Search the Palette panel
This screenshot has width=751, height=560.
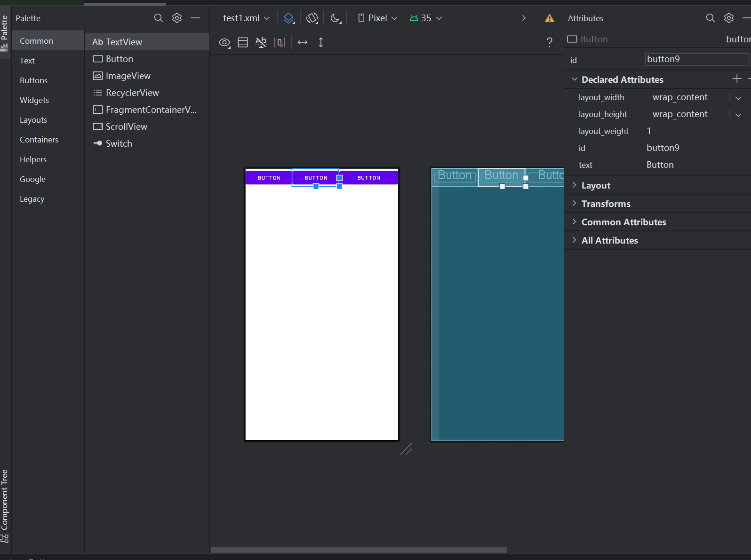pyautogui.click(x=159, y=18)
